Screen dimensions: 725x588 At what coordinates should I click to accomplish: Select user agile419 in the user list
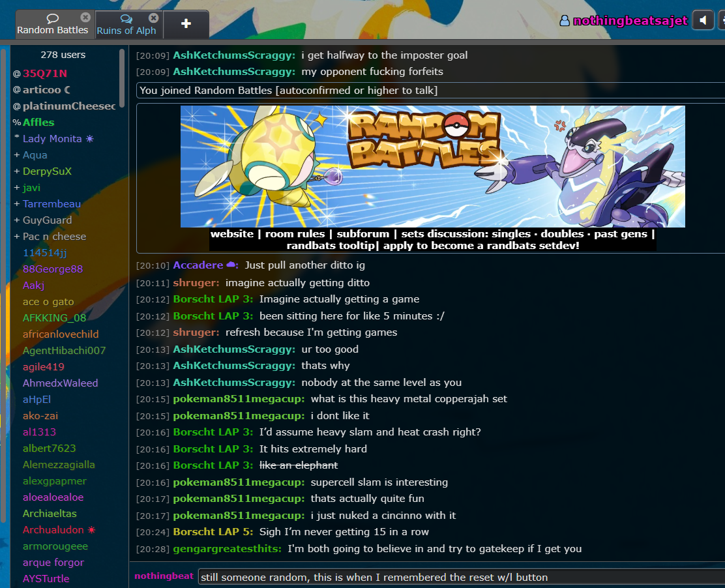[44, 366]
